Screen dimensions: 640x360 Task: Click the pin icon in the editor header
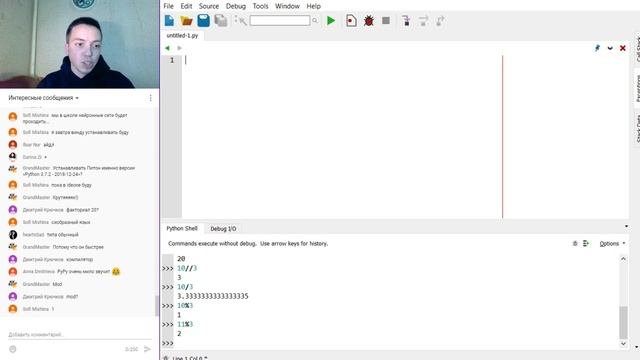(x=598, y=48)
